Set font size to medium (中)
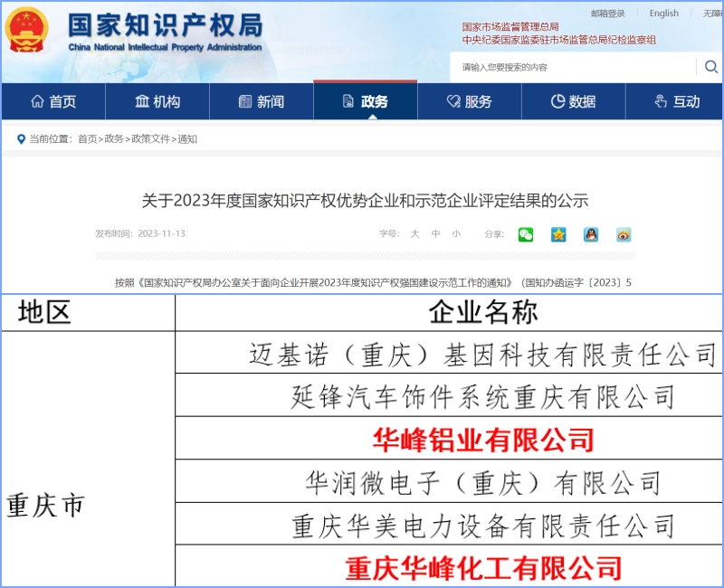Image resolution: width=724 pixels, height=588 pixels. [435, 233]
